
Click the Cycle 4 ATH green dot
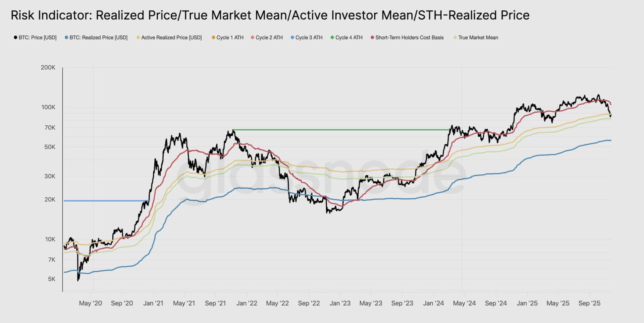332,38
